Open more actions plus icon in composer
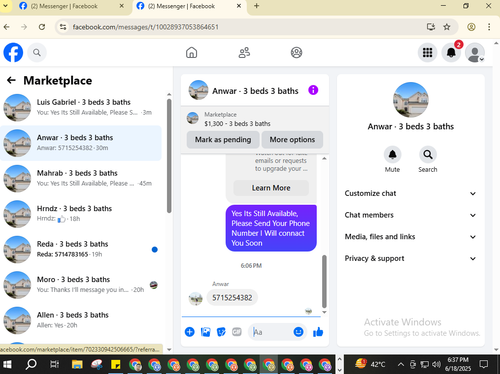The height and width of the screenshot is (374, 500). 190,332
